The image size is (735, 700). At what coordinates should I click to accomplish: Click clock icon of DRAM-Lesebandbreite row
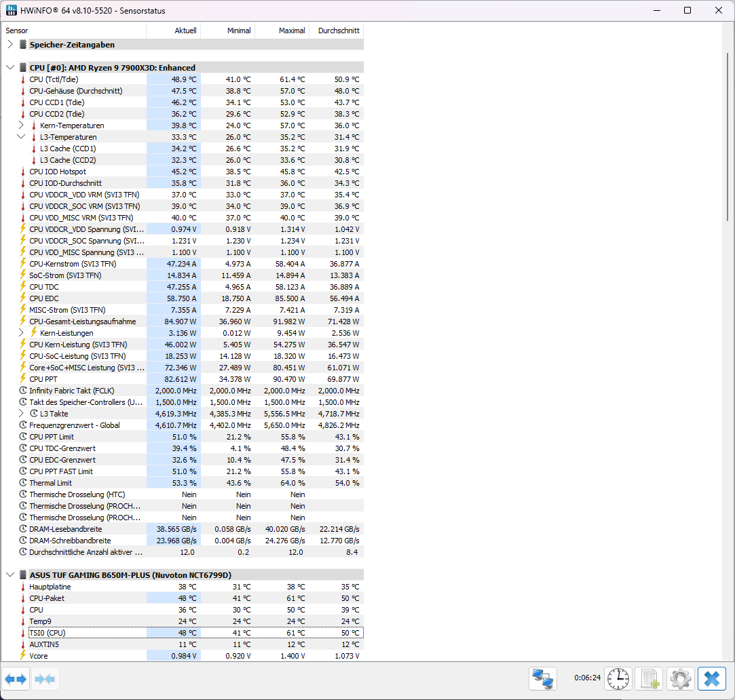(22, 528)
